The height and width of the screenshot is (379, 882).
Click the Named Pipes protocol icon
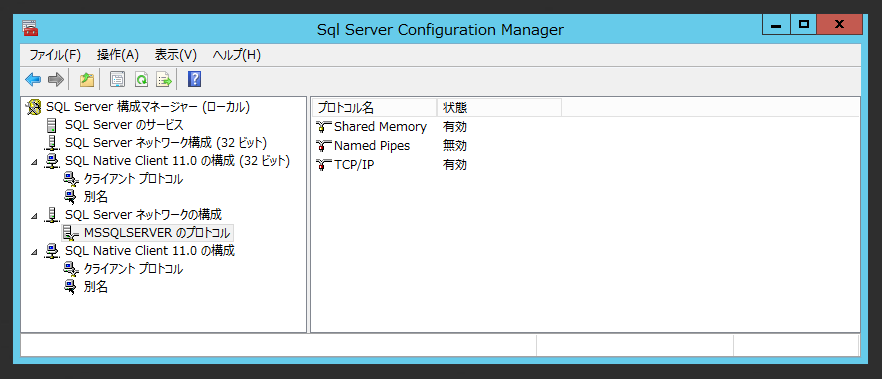[x=323, y=146]
